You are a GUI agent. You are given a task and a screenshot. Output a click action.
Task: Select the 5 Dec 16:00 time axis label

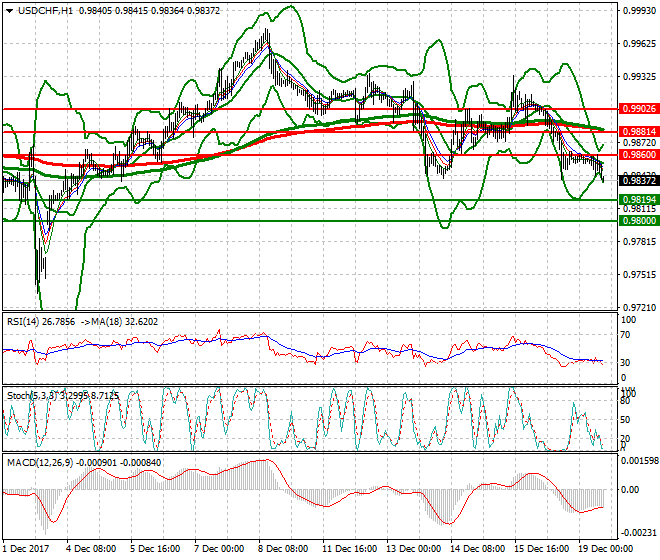155,549
